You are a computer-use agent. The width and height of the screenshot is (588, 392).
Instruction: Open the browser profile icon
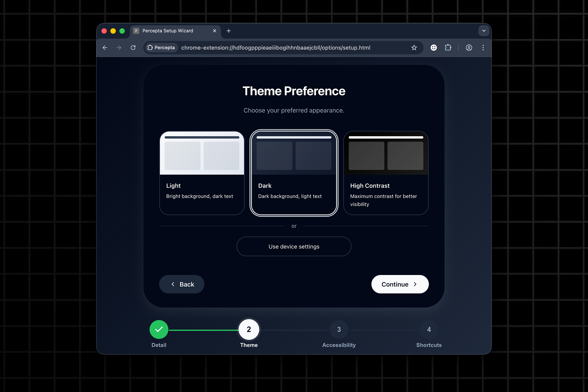click(x=469, y=48)
